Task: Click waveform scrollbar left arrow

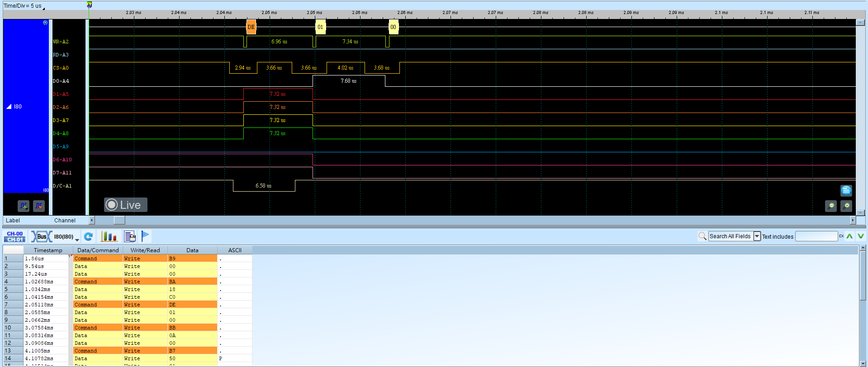Action: (92, 220)
